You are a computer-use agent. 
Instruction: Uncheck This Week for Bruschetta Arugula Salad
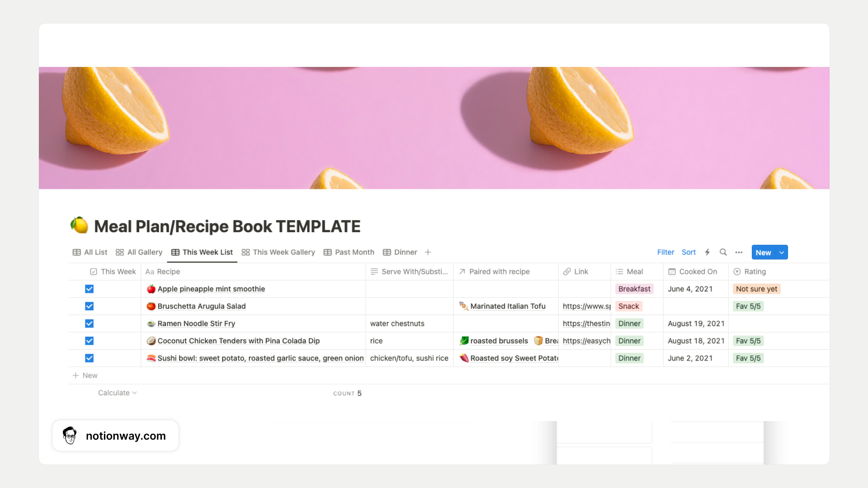click(x=90, y=306)
